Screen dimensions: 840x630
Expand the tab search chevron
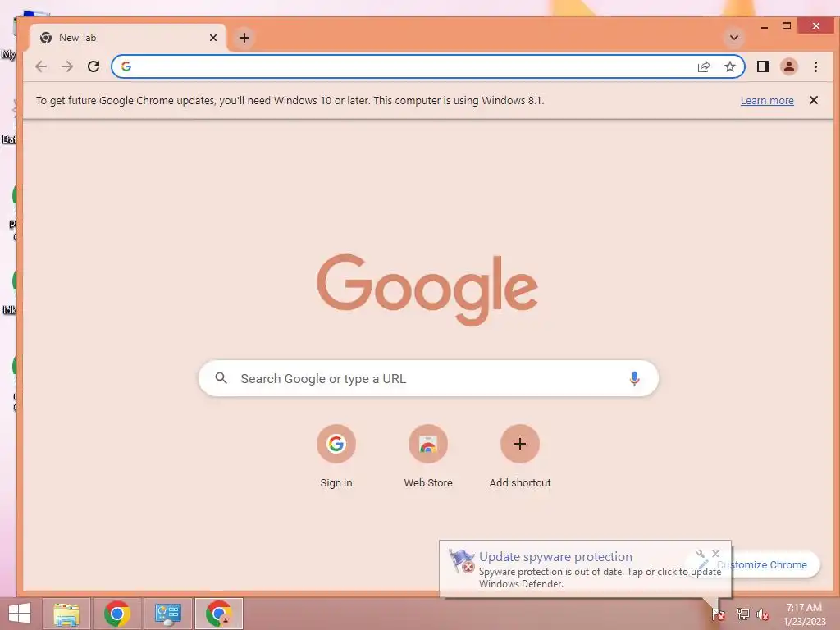[734, 38]
